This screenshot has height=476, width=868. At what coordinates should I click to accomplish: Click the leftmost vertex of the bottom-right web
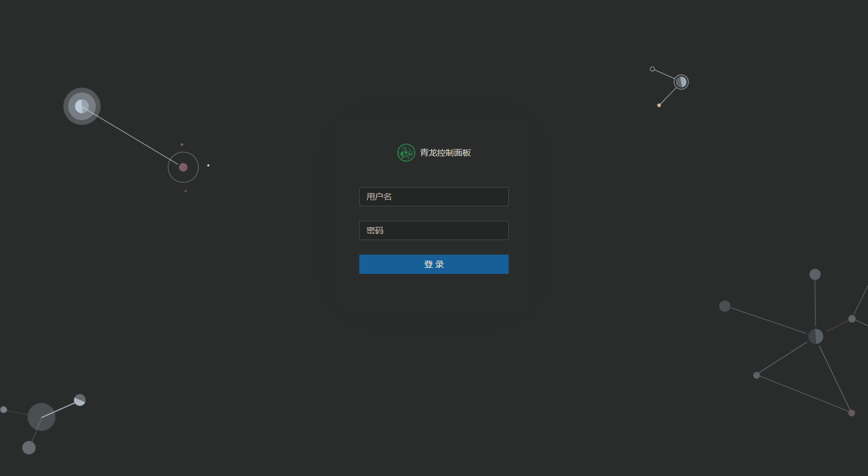[x=724, y=306]
